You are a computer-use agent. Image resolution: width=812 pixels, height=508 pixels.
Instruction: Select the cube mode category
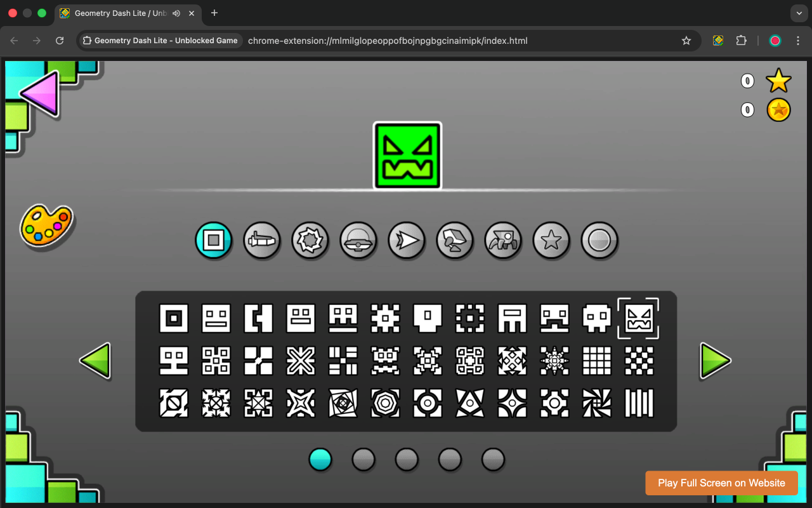pos(214,241)
